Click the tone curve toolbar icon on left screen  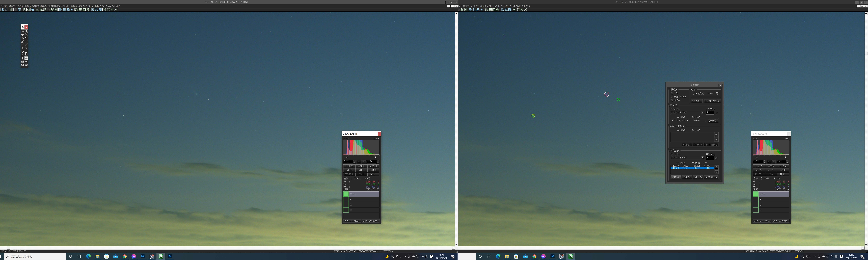coord(100,10)
